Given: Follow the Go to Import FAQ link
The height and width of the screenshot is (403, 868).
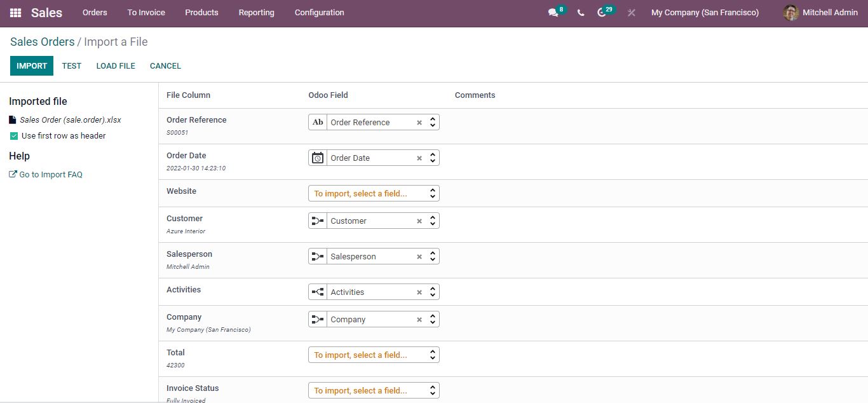Looking at the screenshot, I should pyautogui.click(x=50, y=175).
